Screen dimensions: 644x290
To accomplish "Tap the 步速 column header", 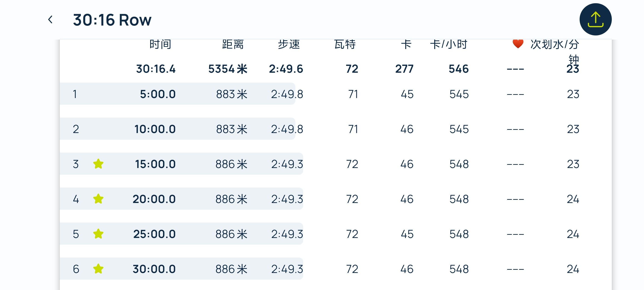I will click(289, 45).
